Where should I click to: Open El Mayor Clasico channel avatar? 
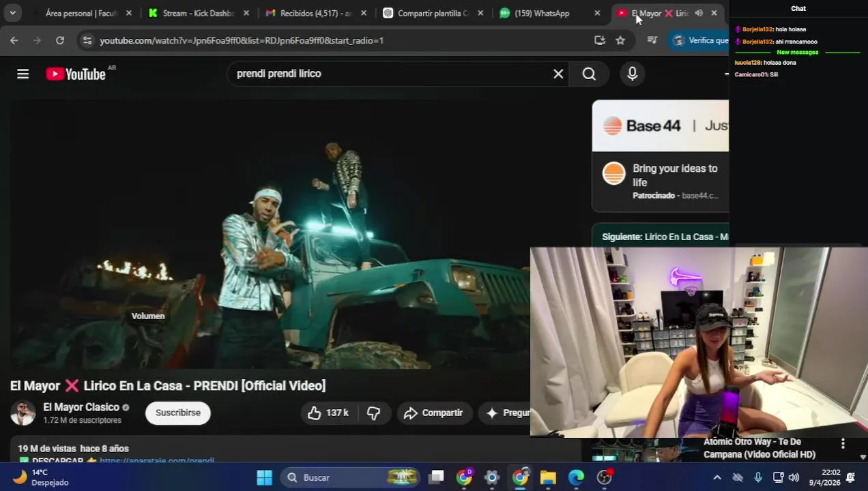[23, 413]
